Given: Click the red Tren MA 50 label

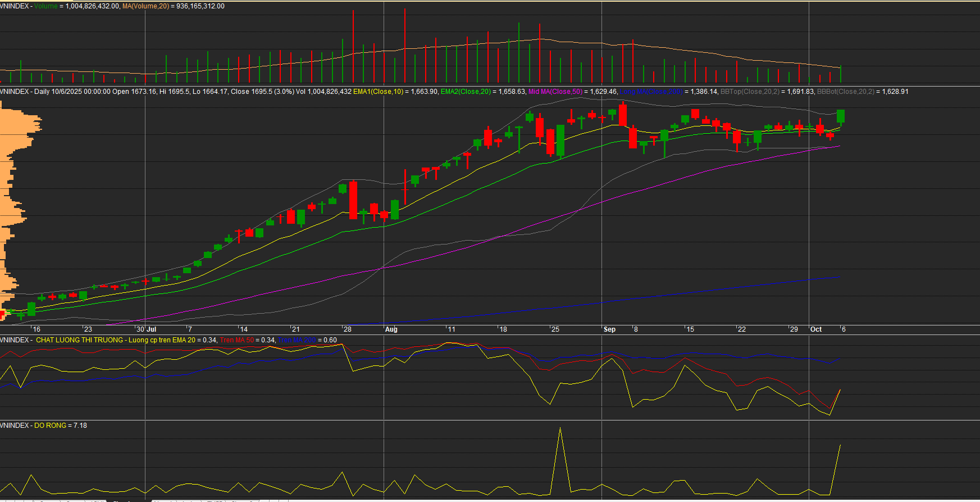Looking at the screenshot, I should coord(236,340).
